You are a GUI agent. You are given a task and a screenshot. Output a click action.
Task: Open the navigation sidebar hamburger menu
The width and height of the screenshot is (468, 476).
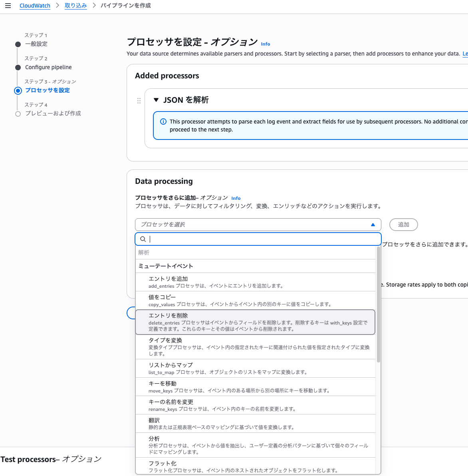coord(8,6)
